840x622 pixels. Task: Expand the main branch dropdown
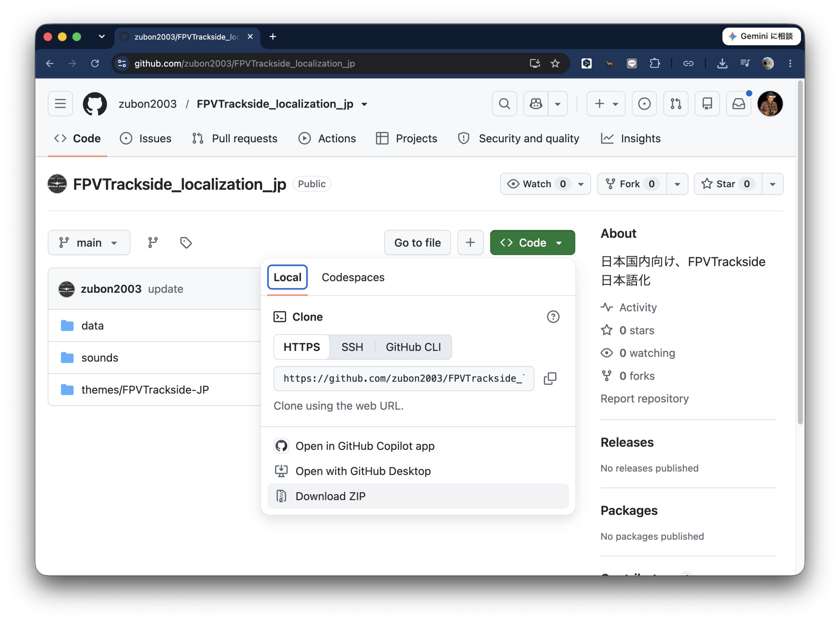(x=89, y=243)
